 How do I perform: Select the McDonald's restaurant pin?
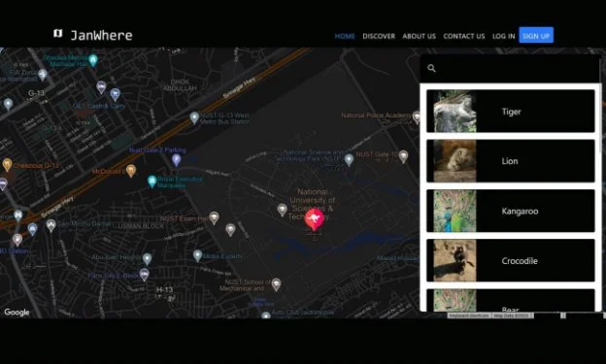coord(131,171)
